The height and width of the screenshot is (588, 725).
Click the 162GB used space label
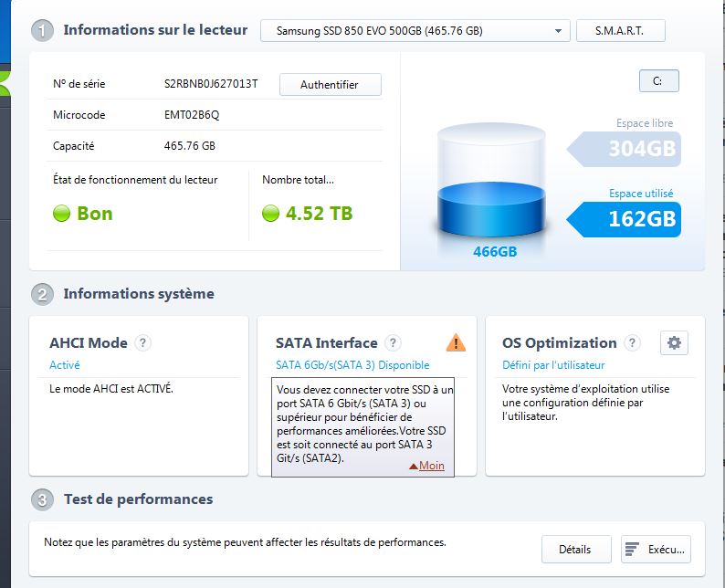tap(625, 219)
